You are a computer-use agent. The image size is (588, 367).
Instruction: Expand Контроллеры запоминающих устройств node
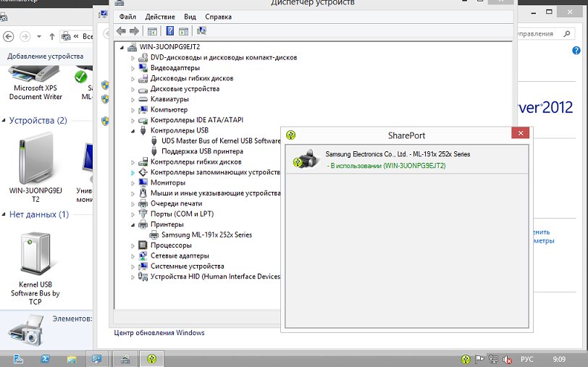tap(133, 173)
